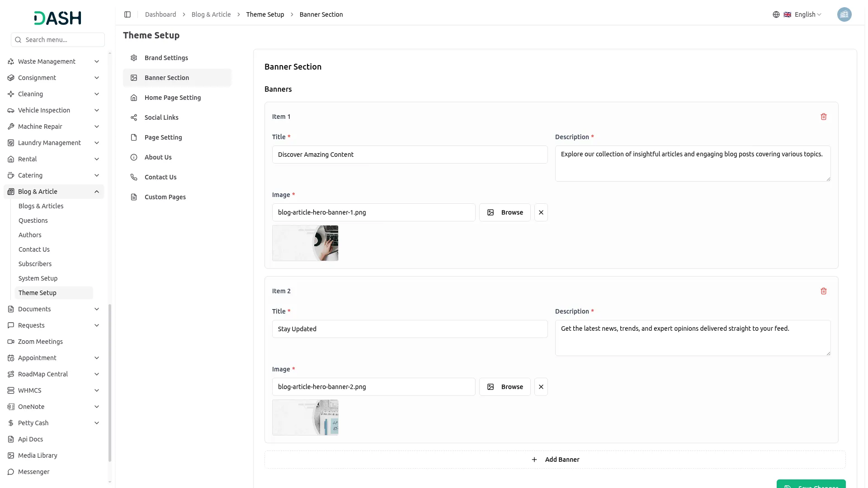Click the Social Links share icon
Screen dimensions: 868x488
pyautogui.click(x=134, y=117)
